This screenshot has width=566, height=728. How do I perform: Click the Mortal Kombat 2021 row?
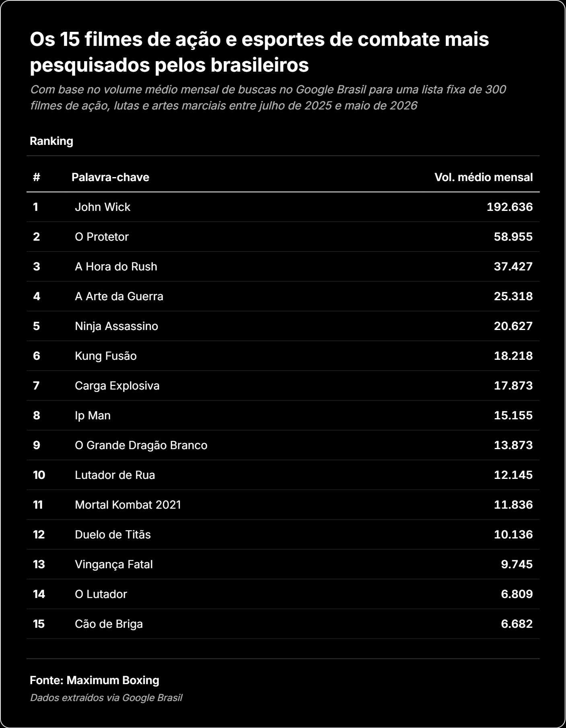(x=283, y=505)
